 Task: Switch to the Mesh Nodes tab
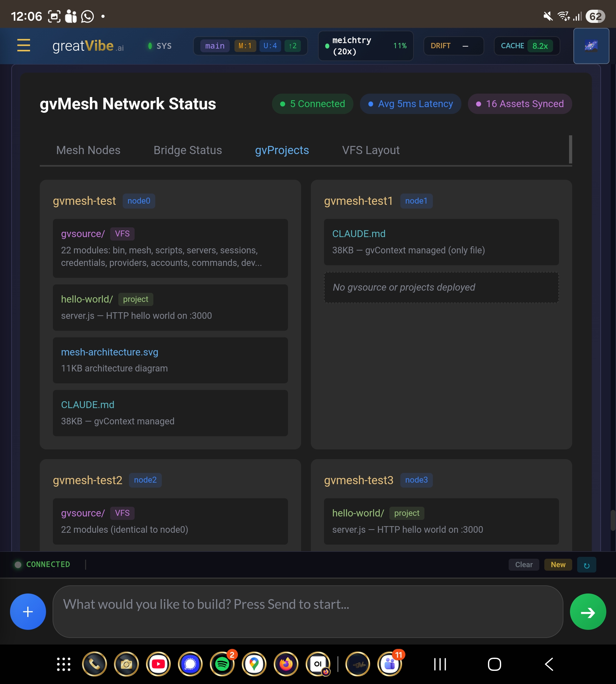88,150
